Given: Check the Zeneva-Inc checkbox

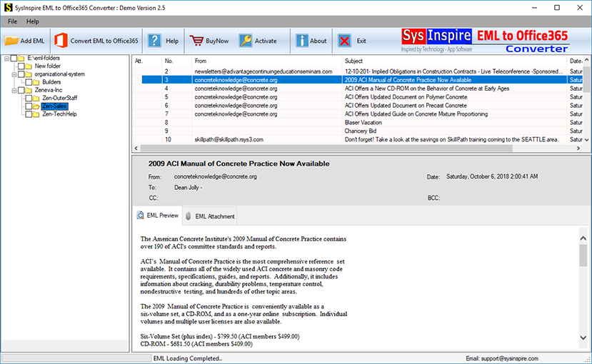Looking at the screenshot, I should coord(21,90).
